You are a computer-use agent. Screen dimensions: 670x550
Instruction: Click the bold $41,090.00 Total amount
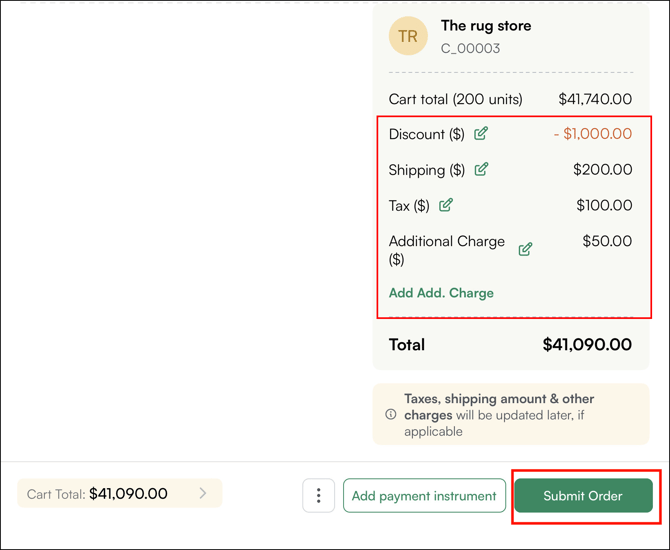[587, 344]
